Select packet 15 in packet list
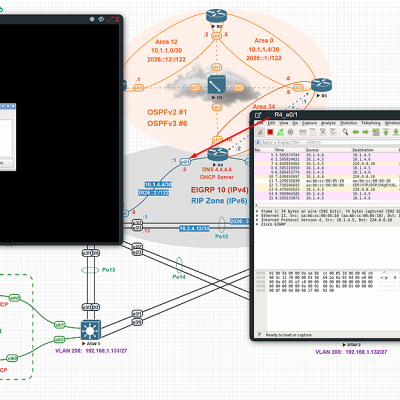The height and width of the screenshot is (400, 400). tap(327, 198)
